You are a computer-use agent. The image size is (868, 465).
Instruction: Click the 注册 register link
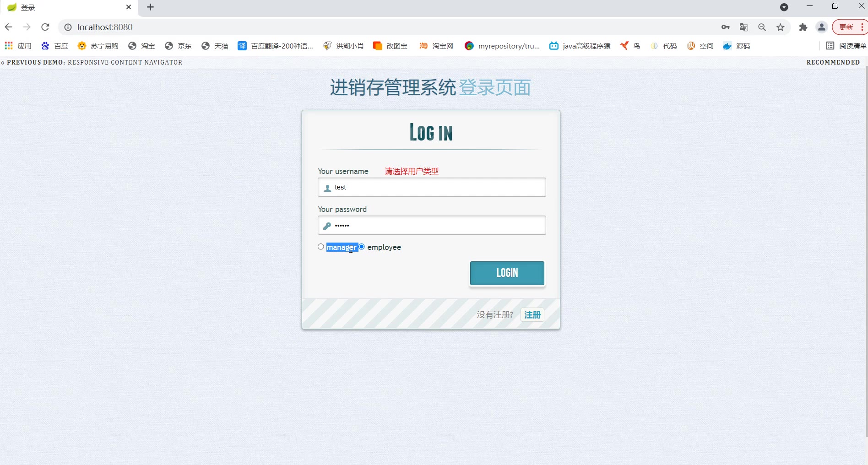point(532,315)
